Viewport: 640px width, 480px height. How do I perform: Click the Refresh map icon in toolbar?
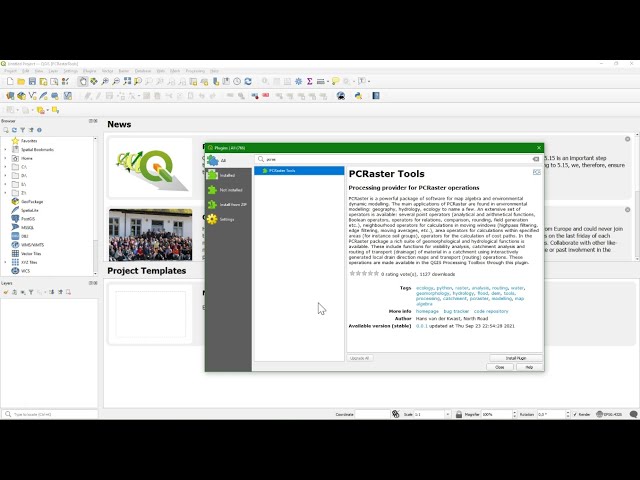248,82
